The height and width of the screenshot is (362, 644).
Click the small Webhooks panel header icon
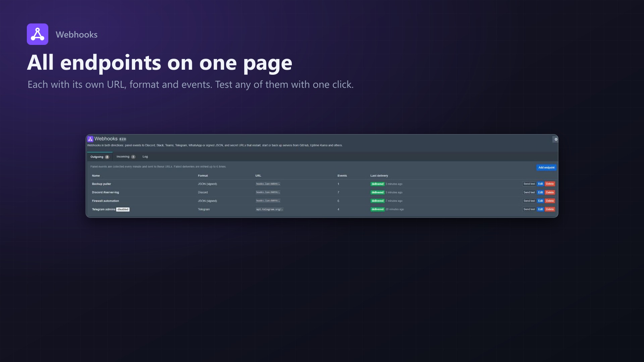(90, 139)
